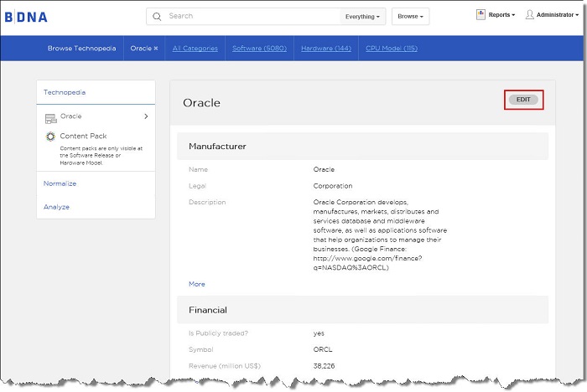Click the Reports chart icon

481,14
